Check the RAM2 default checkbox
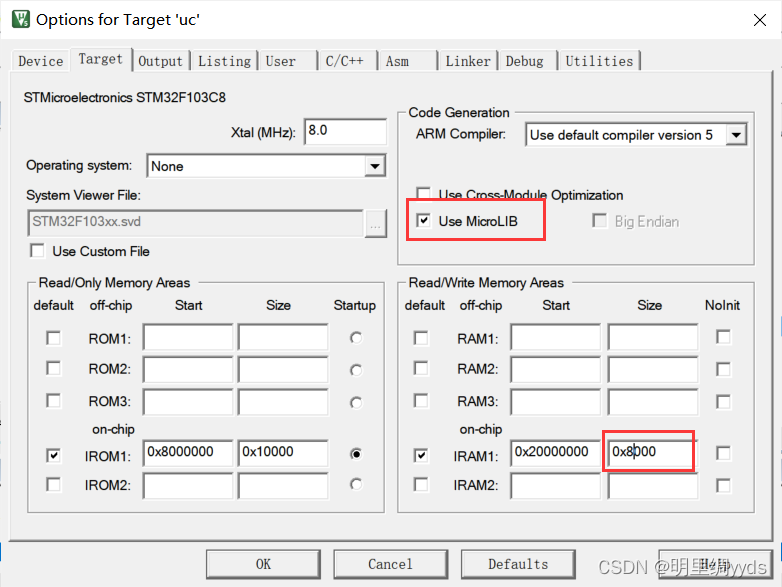 click(x=421, y=368)
